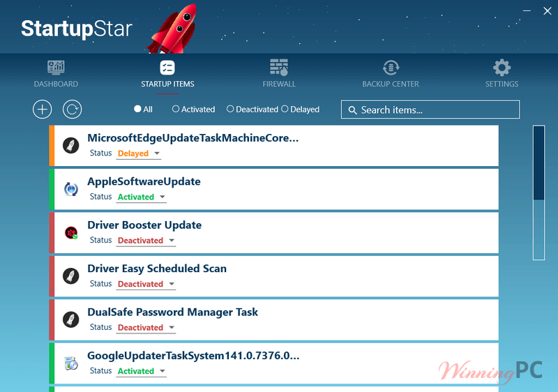The image size is (558, 392).
Task: Open the Firewall tab
Action: pos(279,74)
